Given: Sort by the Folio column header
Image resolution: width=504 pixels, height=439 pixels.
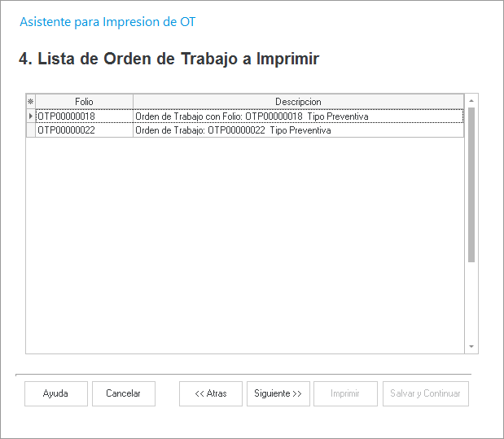Looking at the screenshot, I should [84, 102].
